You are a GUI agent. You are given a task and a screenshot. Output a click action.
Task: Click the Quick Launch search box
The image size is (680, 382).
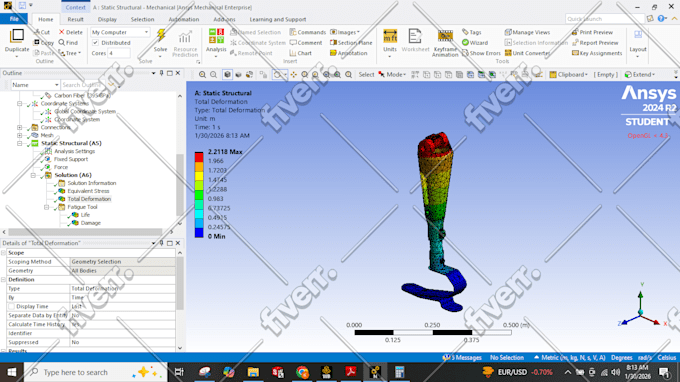605,19
